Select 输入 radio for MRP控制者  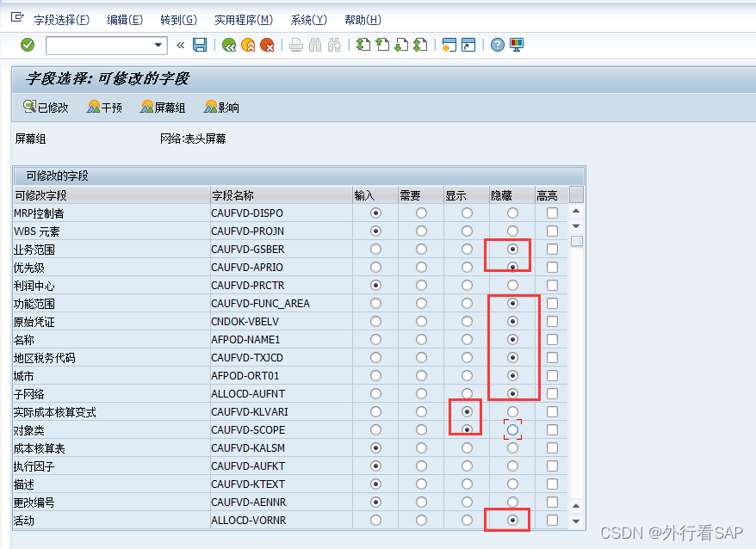click(x=375, y=213)
